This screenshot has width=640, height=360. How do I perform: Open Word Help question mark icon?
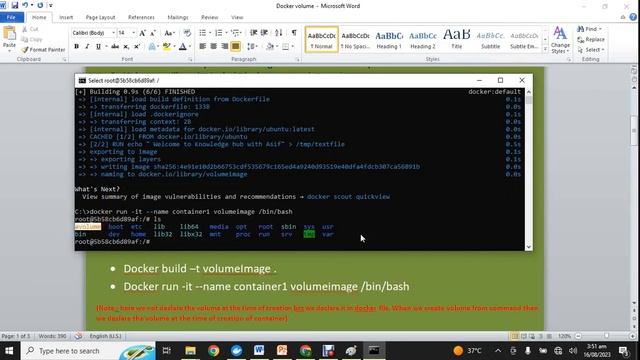tap(633, 17)
